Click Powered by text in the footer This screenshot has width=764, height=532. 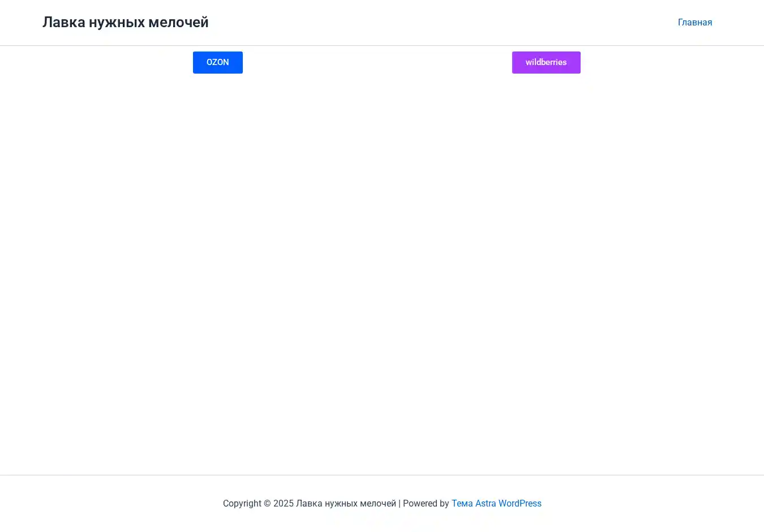coord(426,503)
